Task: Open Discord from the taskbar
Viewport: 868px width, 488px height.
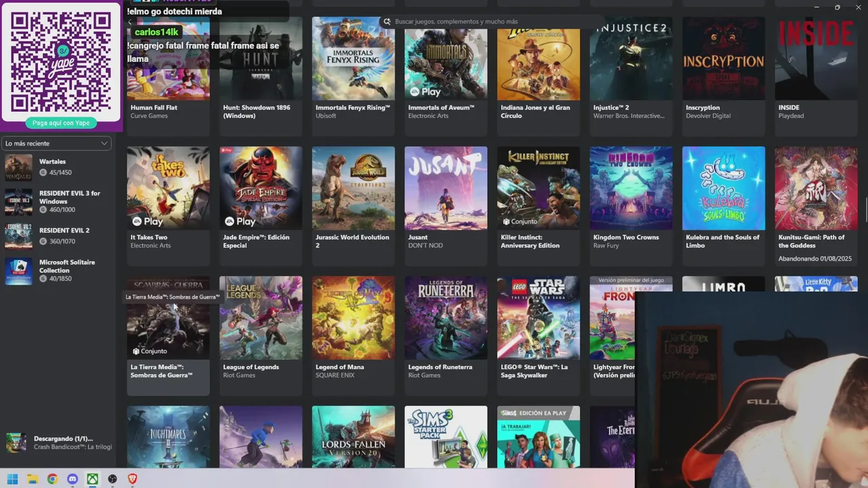Action: pos(73,479)
